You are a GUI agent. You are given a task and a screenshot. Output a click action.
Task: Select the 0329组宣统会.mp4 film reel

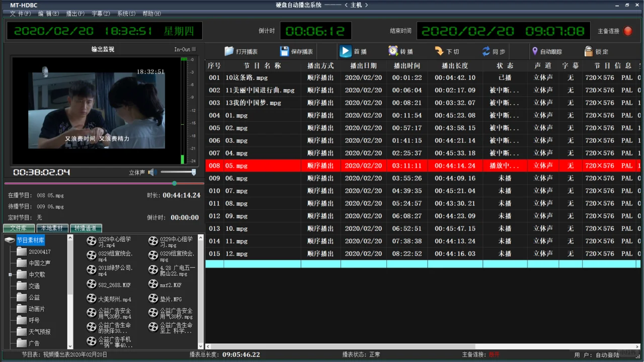91,255
